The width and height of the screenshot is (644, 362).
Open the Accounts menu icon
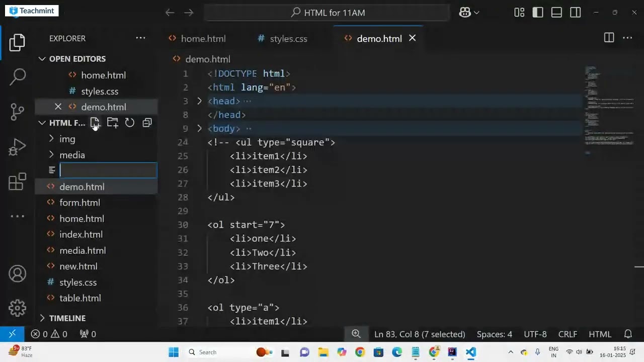tap(17, 274)
